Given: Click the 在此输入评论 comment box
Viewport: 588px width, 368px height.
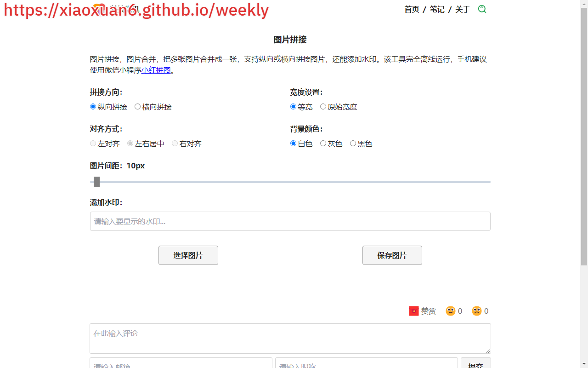Looking at the screenshot, I should 290,338.
